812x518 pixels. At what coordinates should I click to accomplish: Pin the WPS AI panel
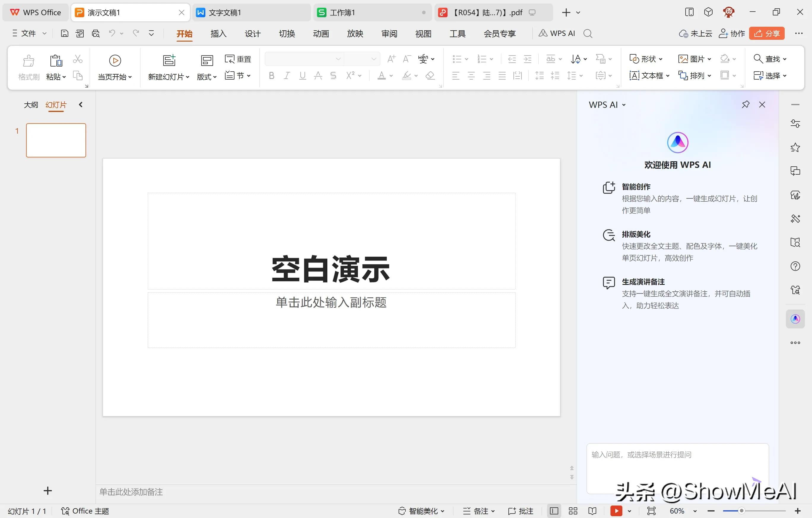click(745, 105)
